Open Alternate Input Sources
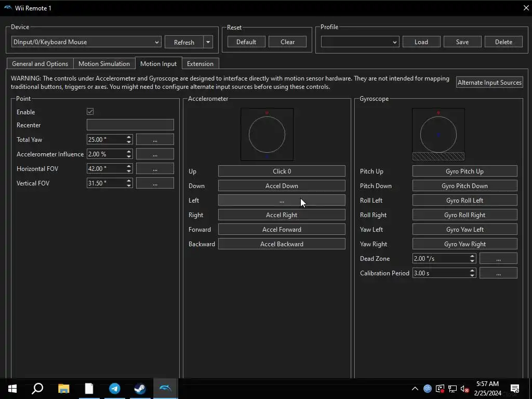 coord(489,83)
